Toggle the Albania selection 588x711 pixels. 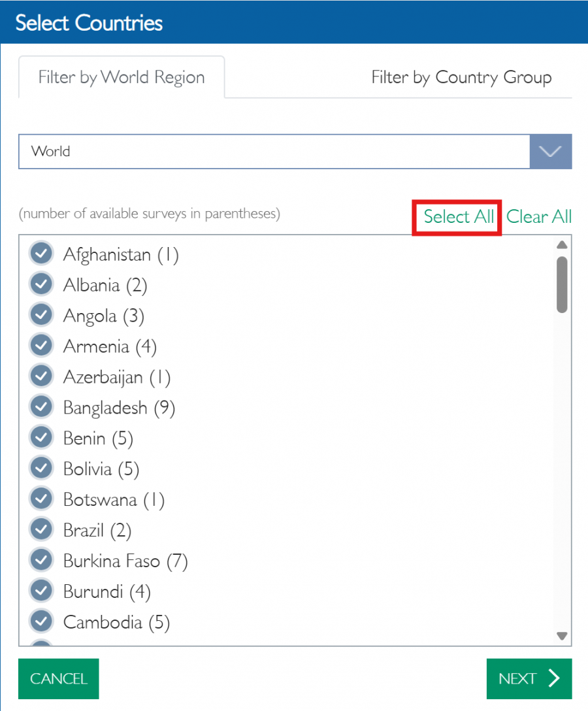tap(41, 284)
